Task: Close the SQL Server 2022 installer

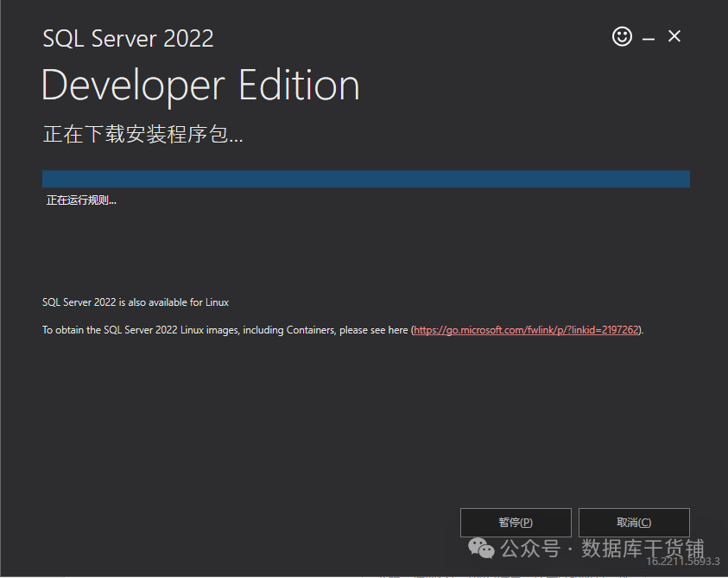Action: point(674,36)
